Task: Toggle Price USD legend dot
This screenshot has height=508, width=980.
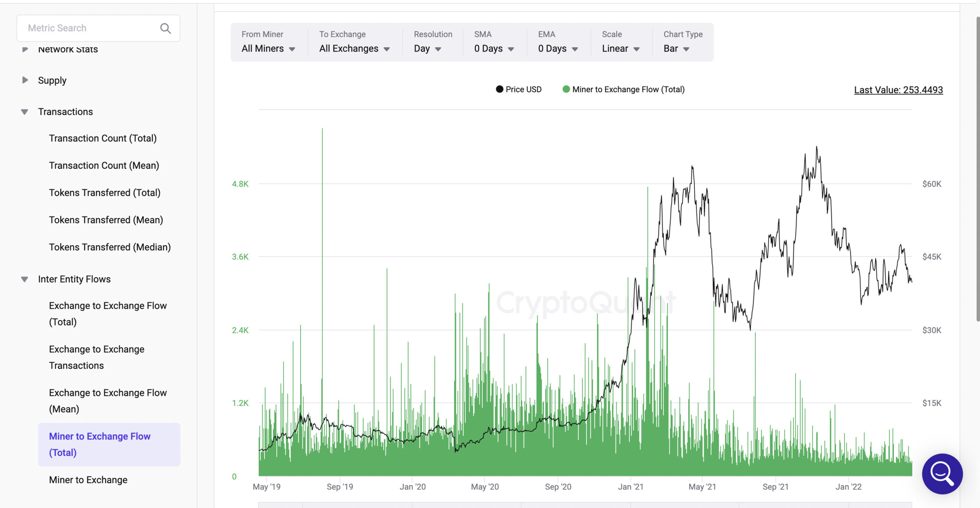Action: (499, 89)
